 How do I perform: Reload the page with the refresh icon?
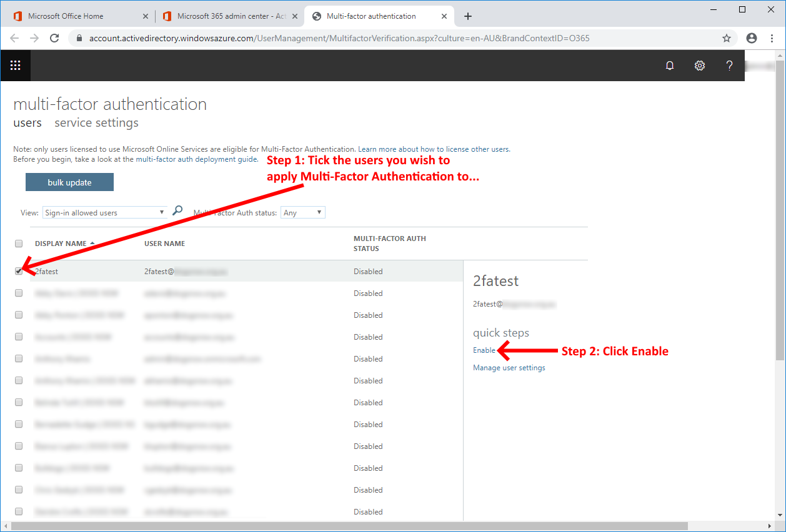[54, 38]
